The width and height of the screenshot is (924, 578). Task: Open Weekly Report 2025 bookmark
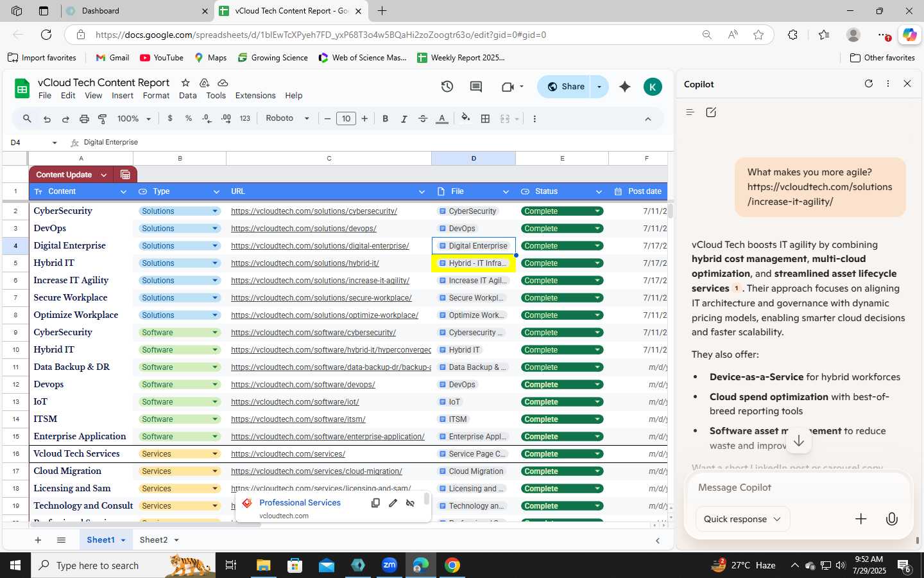pyautogui.click(x=461, y=58)
